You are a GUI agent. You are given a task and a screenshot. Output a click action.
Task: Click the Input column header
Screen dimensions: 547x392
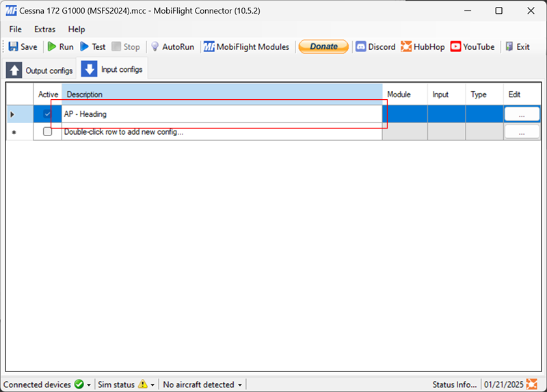click(x=446, y=94)
